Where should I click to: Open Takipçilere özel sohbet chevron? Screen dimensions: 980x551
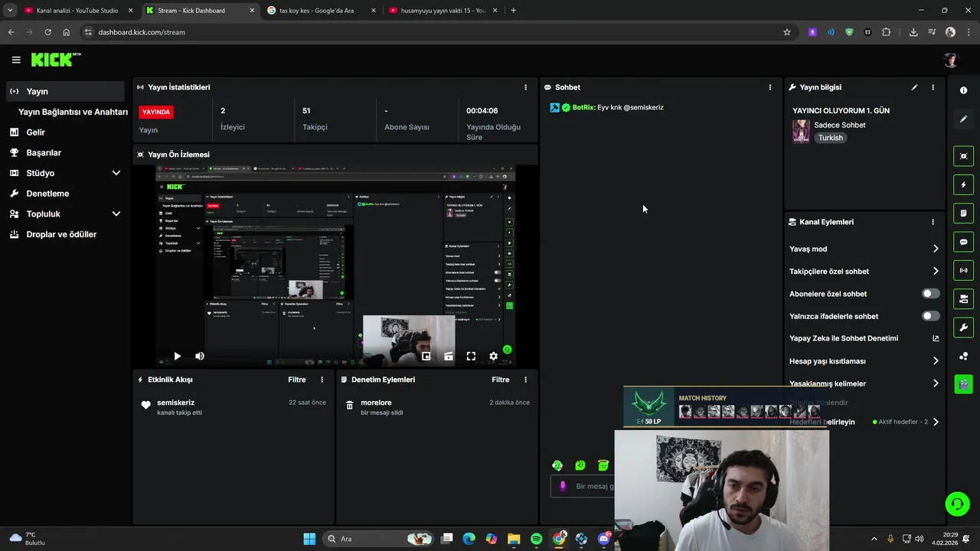click(936, 271)
